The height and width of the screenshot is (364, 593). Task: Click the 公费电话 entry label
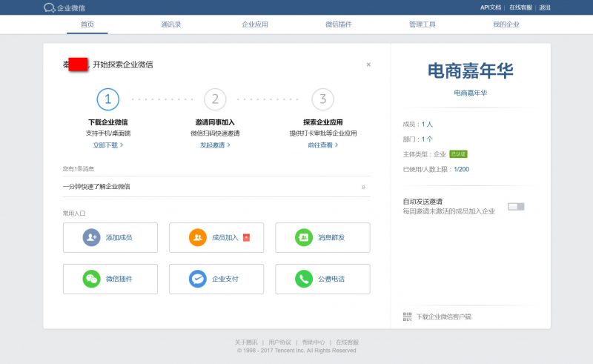click(x=331, y=279)
